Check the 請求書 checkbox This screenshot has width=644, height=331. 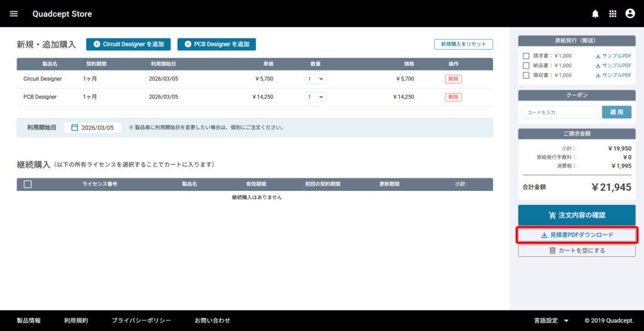click(526, 56)
